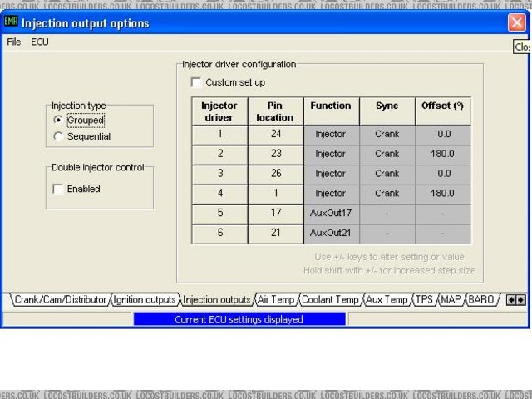The width and height of the screenshot is (532, 399).
Task: Switch to the Ignition outputs tab
Action: 145,300
